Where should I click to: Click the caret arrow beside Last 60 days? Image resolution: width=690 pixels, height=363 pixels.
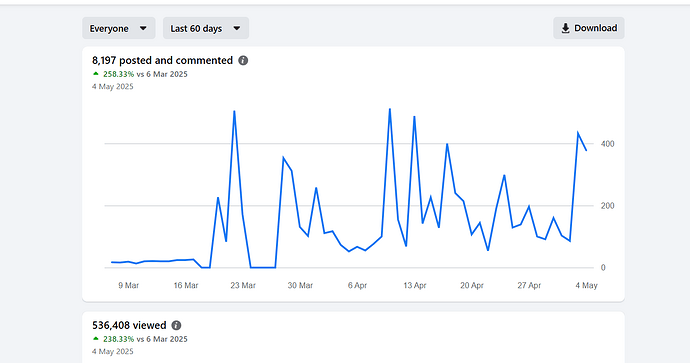(237, 29)
